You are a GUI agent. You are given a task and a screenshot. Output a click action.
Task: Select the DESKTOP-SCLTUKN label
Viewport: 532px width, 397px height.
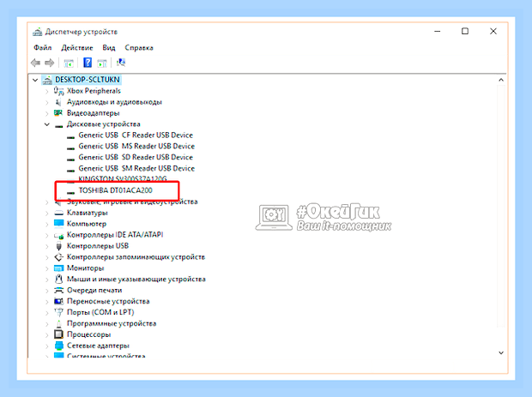pos(88,80)
